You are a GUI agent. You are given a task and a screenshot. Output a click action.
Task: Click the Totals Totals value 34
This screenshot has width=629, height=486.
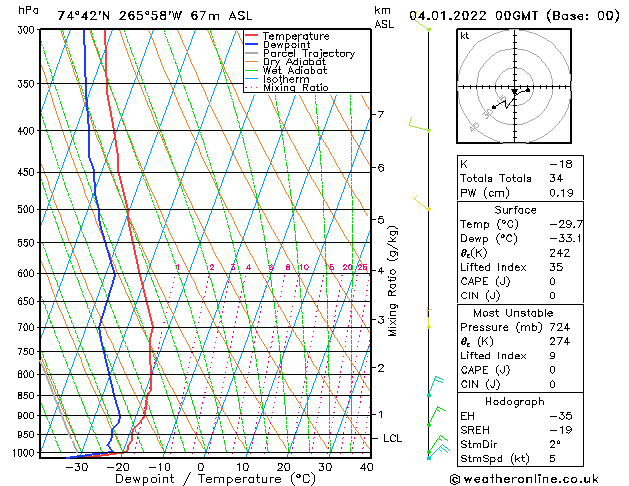click(556, 178)
